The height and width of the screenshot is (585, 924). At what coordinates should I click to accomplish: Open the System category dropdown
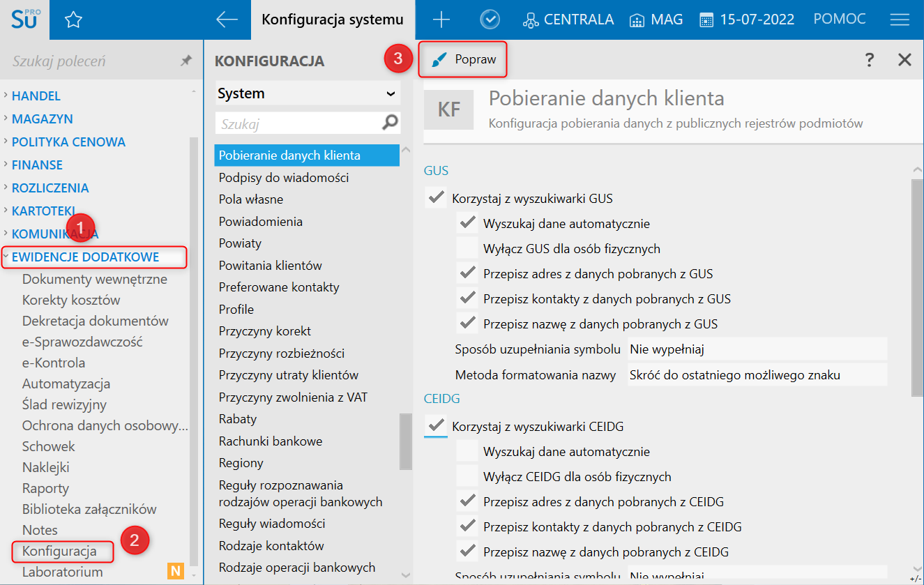(x=308, y=93)
